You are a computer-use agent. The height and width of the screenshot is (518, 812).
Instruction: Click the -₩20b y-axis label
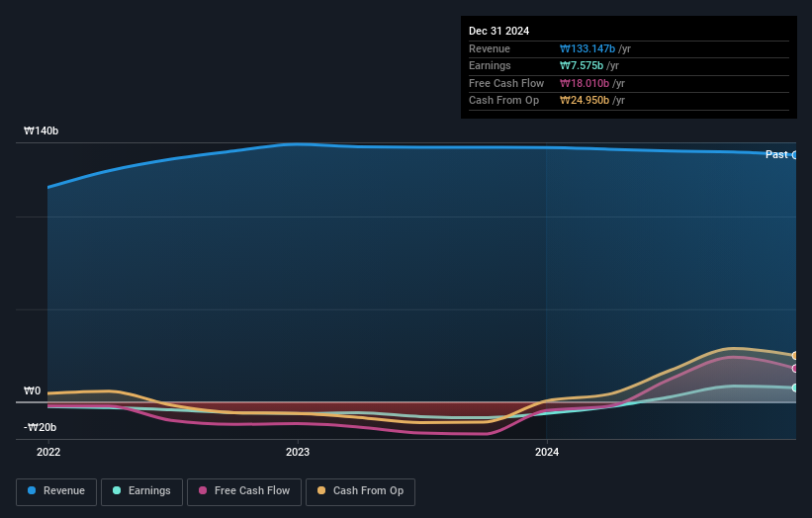pyautogui.click(x=40, y=427)
